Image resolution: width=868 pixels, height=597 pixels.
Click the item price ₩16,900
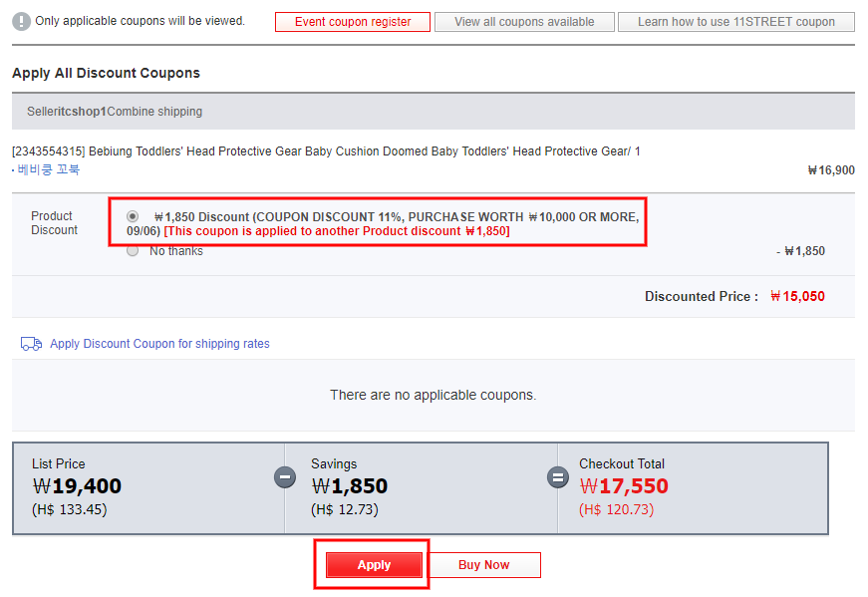(x=830, y=170)
